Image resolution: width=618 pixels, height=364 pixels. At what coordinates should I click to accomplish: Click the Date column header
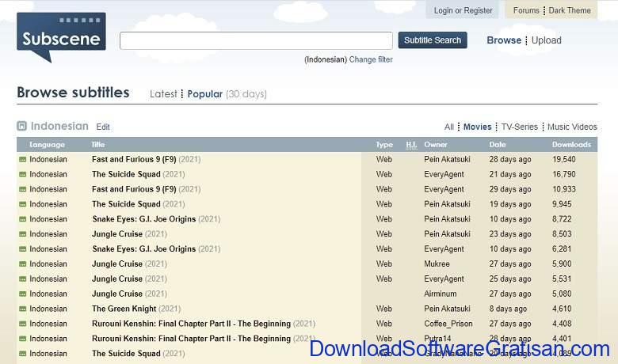click(x=498, y=145)
